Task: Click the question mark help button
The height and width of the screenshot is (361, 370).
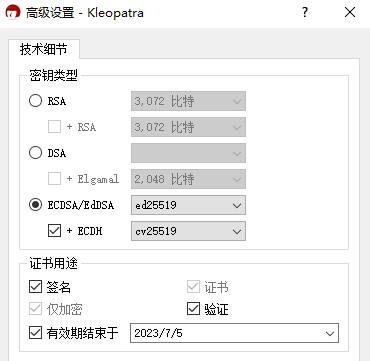Action: click(305, 13)
